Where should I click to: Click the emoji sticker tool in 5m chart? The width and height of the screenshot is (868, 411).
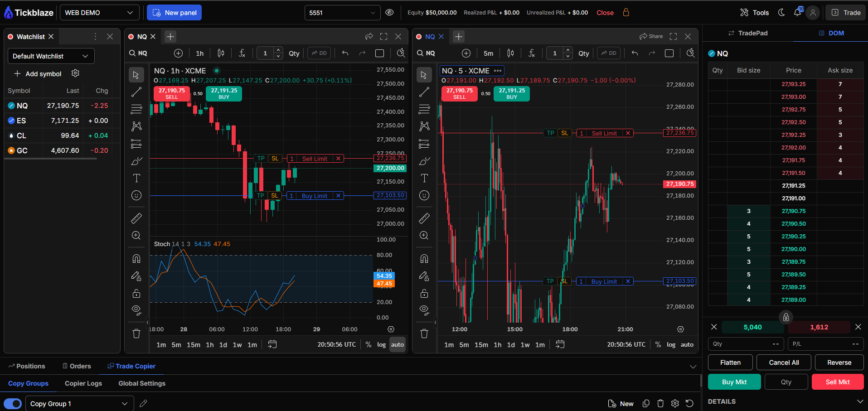424,195
